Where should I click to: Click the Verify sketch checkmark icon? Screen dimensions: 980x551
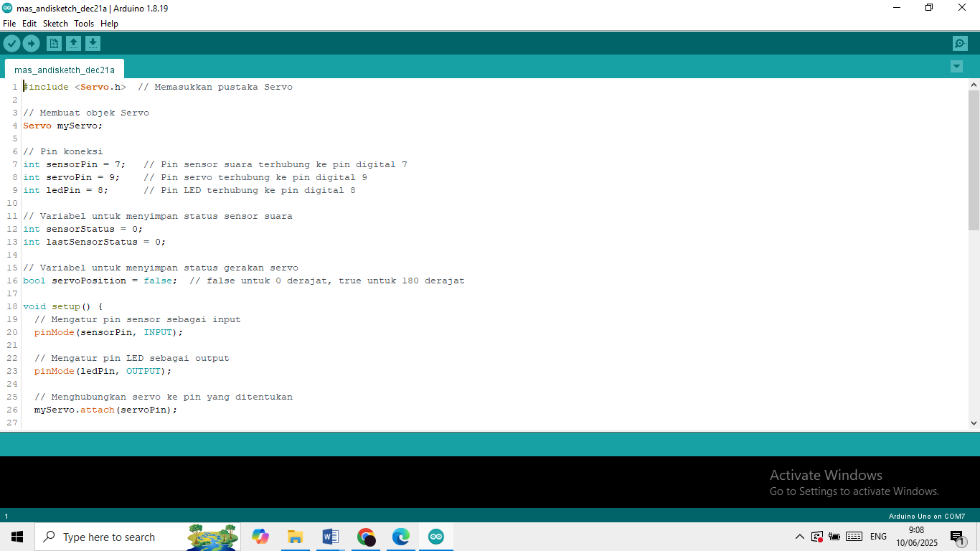(11, 44)
